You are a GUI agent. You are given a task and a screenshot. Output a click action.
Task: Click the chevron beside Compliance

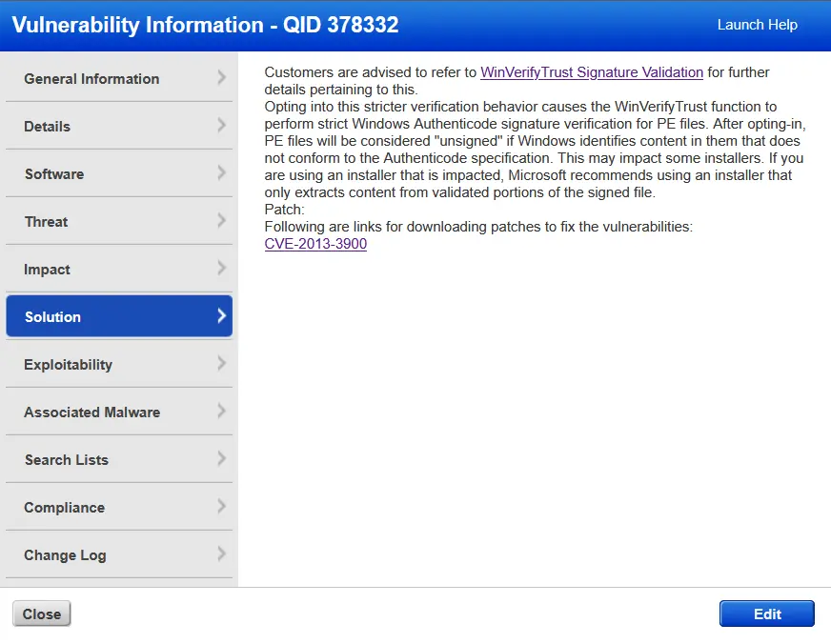221,507
